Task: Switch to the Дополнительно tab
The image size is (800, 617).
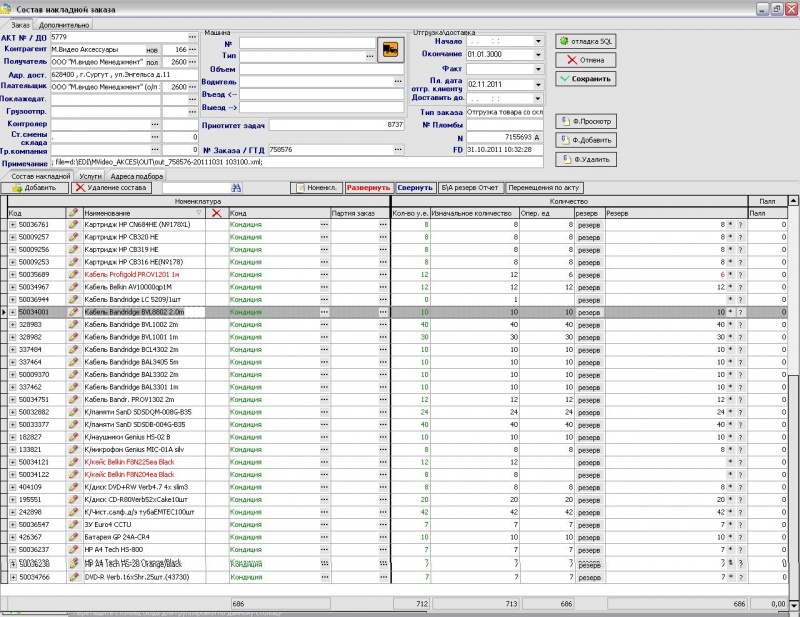Action: (x=62, y=24)
